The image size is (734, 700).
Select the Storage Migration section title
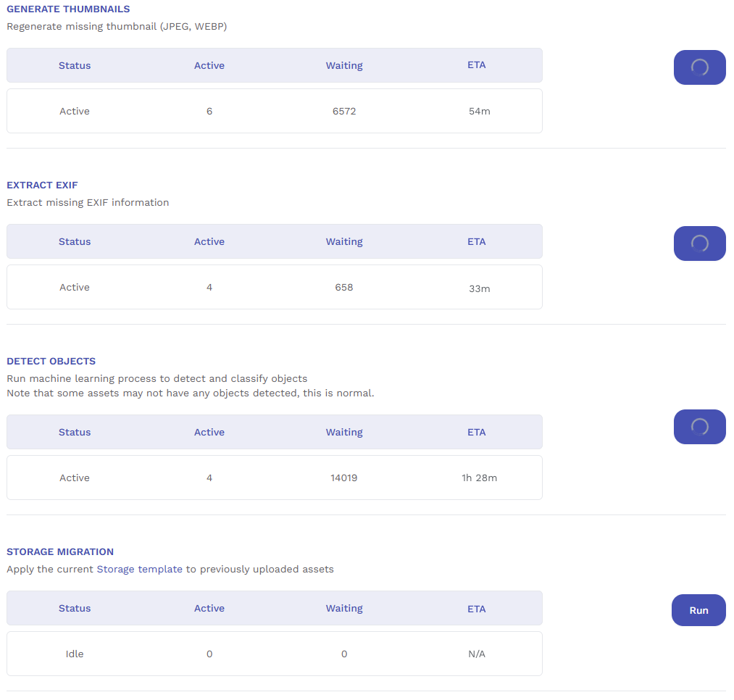(60, 551)
